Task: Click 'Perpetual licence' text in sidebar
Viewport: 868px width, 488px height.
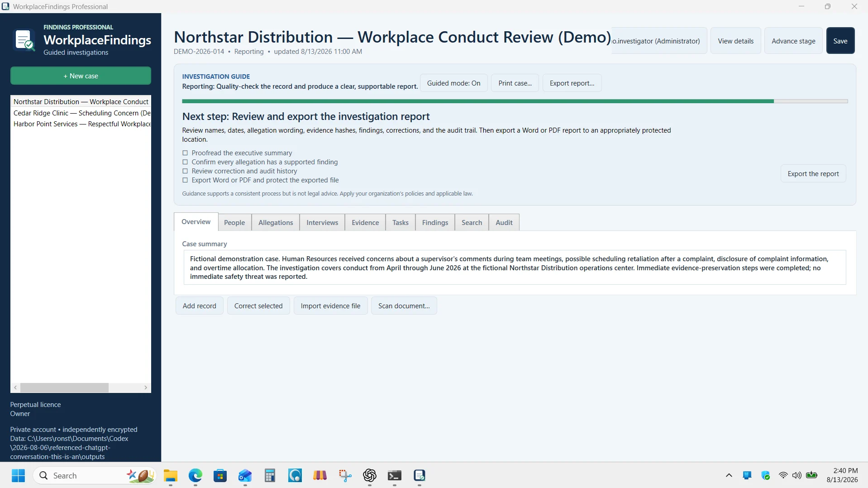Action: [35, 404]
